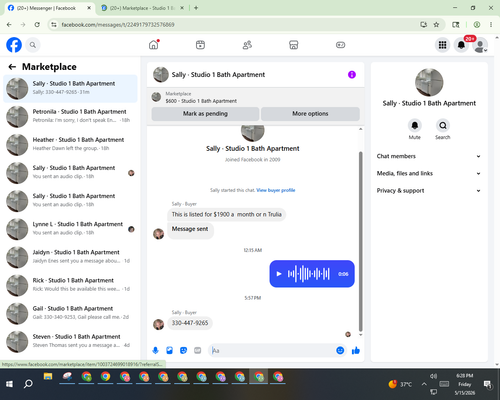Screen dimensions: 500x400
Task: Switch to the Messenger | Facebook tab
Action: click(x=49, y=8)
